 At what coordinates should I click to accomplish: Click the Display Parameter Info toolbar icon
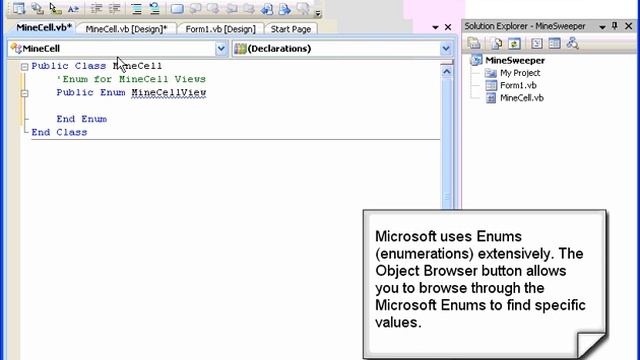(37, 8)
